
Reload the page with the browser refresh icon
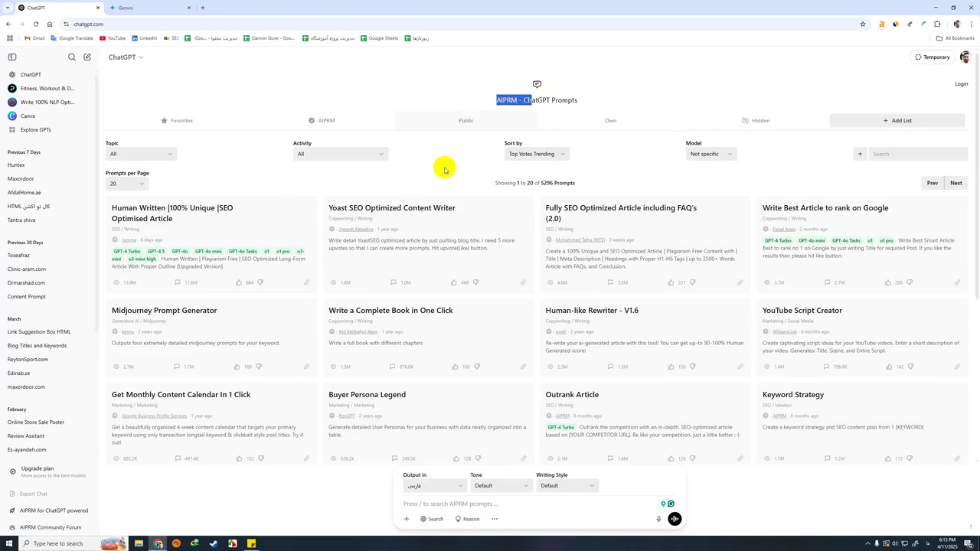pos(35,24)
